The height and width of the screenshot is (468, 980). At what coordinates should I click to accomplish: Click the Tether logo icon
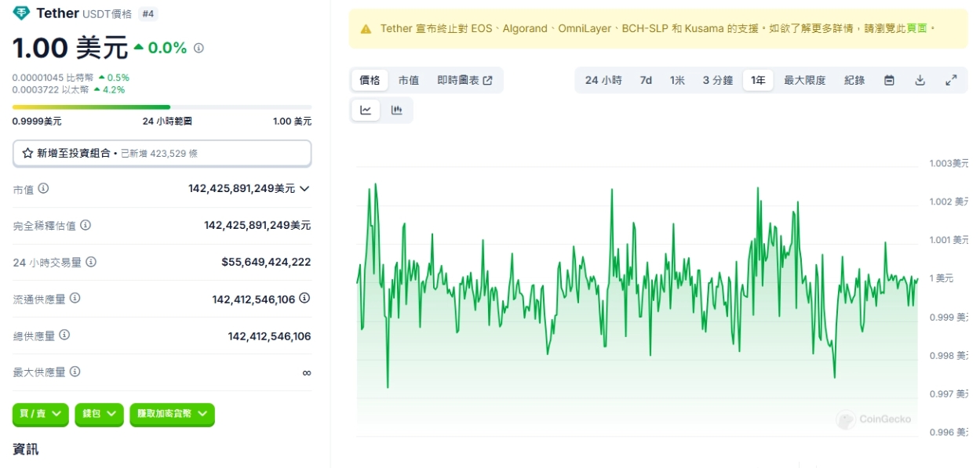pos(21,13)
